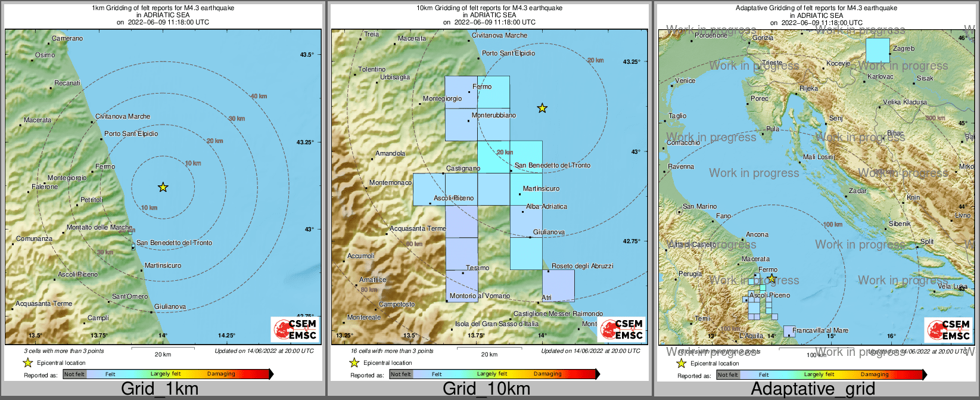Viewport: 980px width, 400px height.
Task: Click the Venice label on Adaptative map
Action: [685, 80]
